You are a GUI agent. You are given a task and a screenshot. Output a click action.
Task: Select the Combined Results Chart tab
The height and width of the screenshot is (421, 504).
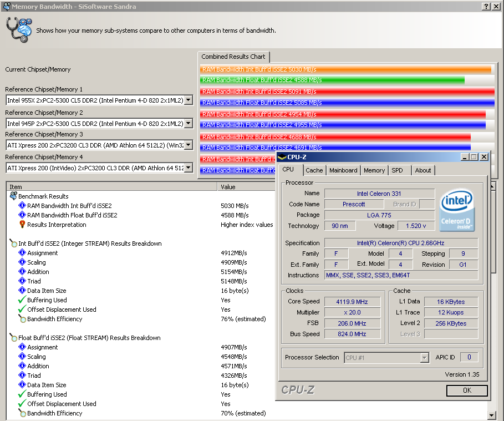pos(233,57)
